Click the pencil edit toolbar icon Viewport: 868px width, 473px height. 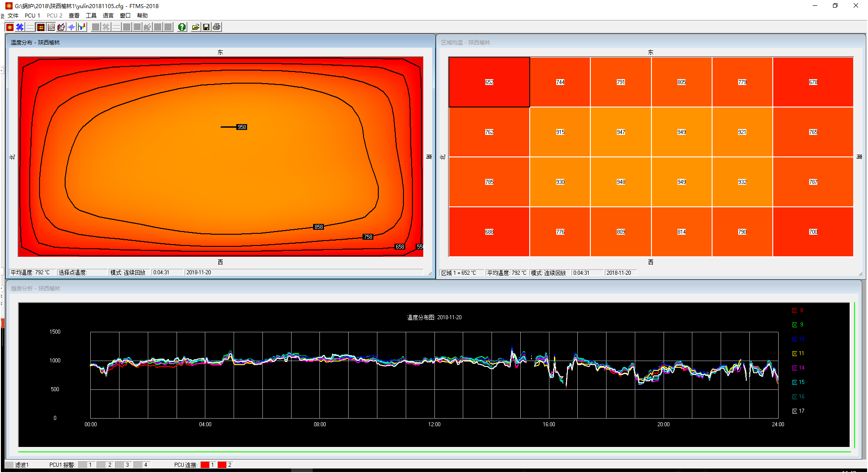click(x=61, y=27)
